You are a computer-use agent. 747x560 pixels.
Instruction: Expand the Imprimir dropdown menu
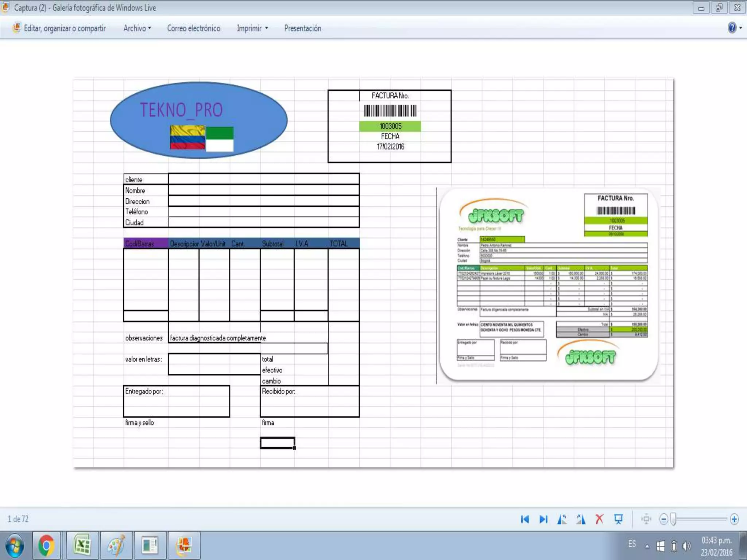pos(252,28)
